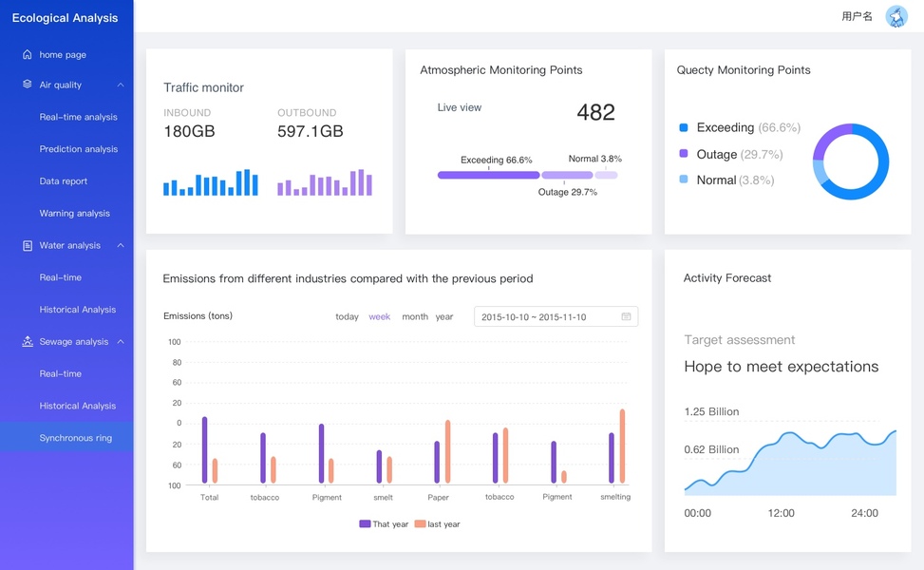The width and height of the screenshot is (924, 570).
Task: Go to Warning analysis
Action: [x=75, y=214]
